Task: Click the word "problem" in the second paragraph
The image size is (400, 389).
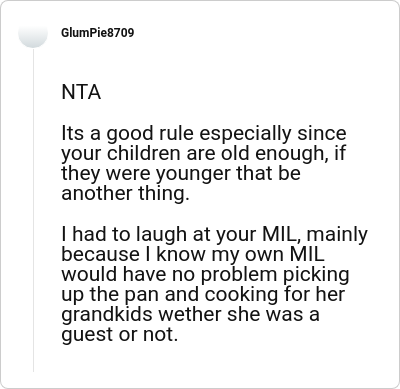Action: tap(239, 275)
